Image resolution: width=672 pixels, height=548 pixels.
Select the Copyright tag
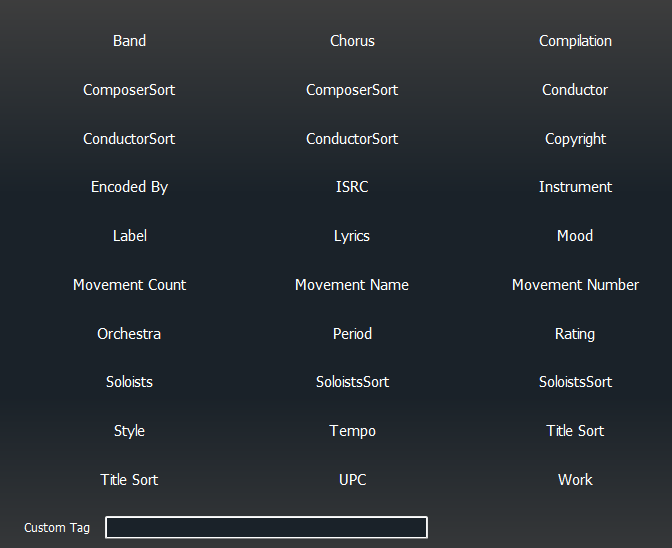(575, 139)
